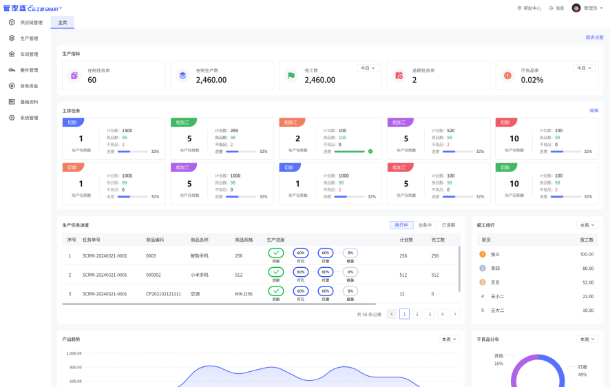Open the 系统管理 menu item
This screenshot has height=387, width=610.
coord(29,117)
